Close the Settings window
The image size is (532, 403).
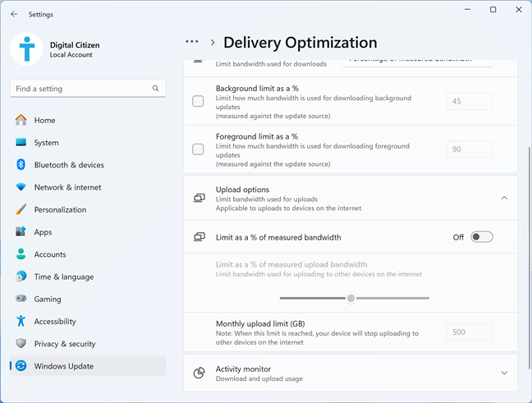point(519,10)
